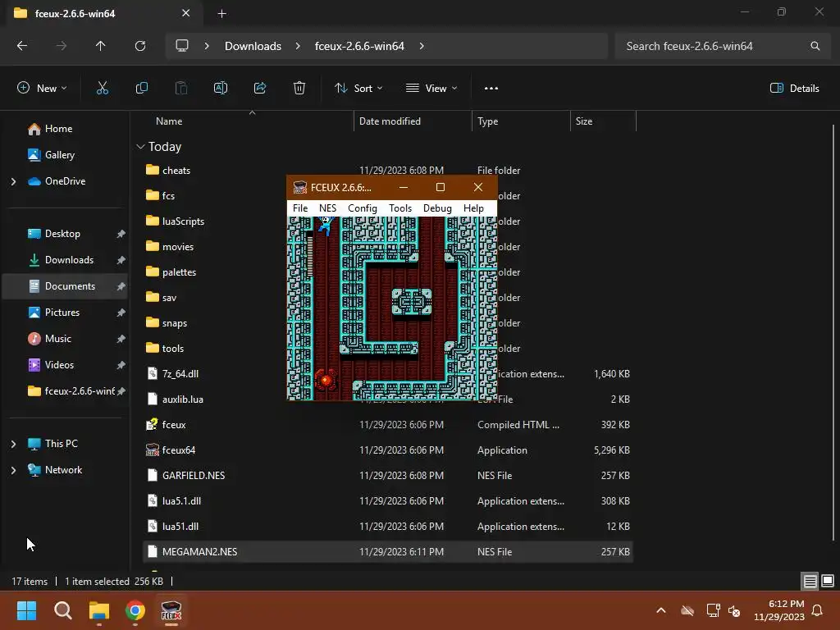Click the Share icon in toolbar
Image resolution: width=840 pixels, height=630 pixels.
click(x=260, y=89)
